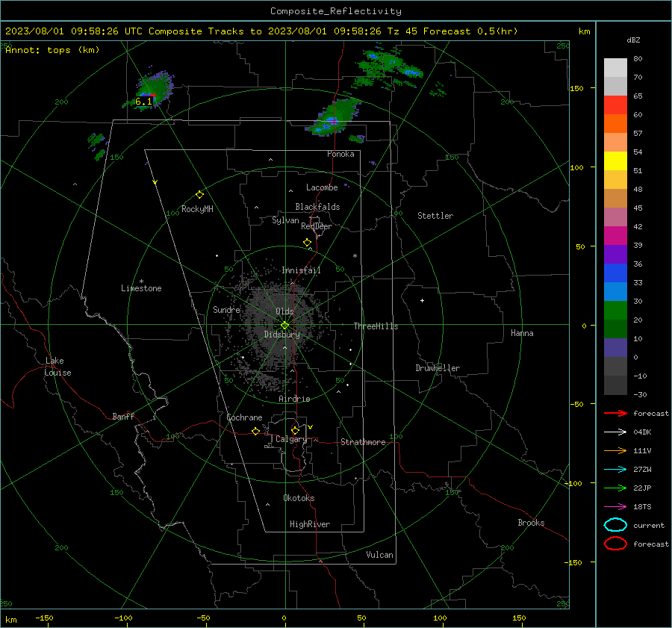Click the Hanna city label
Viewport: 672px width, 628px height.
pos(522,333)
